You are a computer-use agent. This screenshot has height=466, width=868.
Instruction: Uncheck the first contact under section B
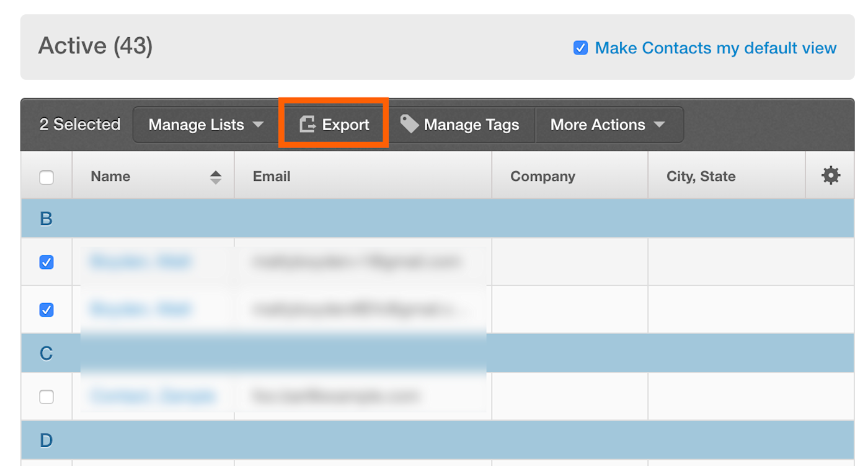[46, 262]
